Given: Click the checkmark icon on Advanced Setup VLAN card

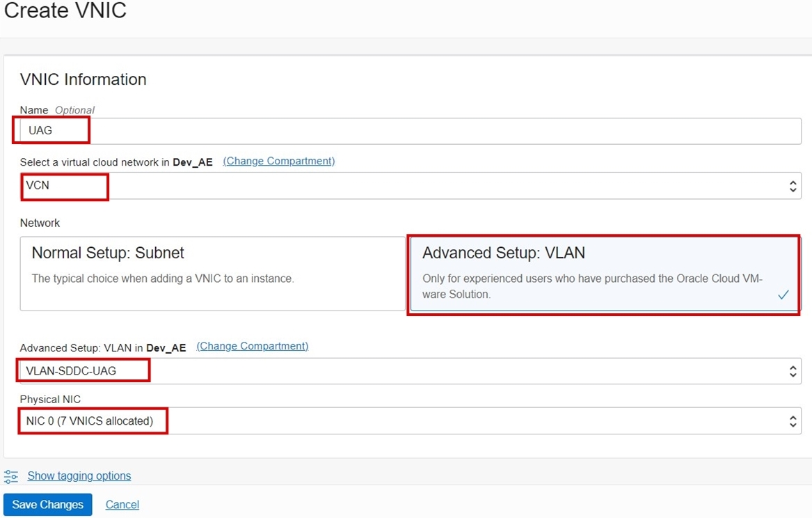Looking at the screenshot, I should (783, 294).
